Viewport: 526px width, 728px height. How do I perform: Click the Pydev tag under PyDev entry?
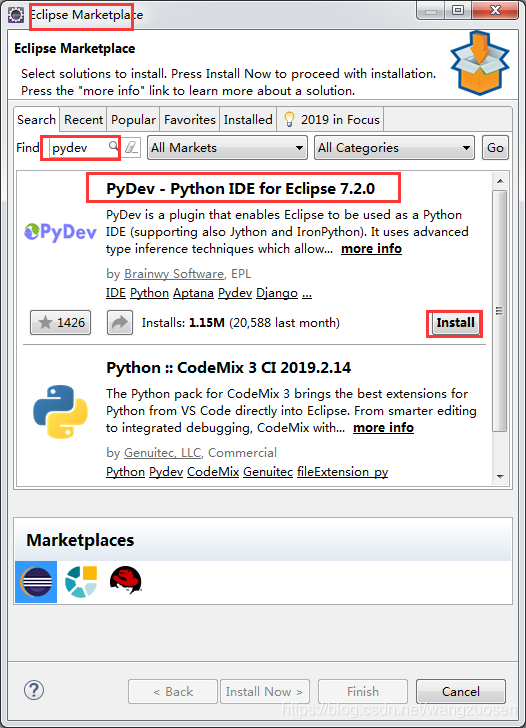[x=235, y=293]
